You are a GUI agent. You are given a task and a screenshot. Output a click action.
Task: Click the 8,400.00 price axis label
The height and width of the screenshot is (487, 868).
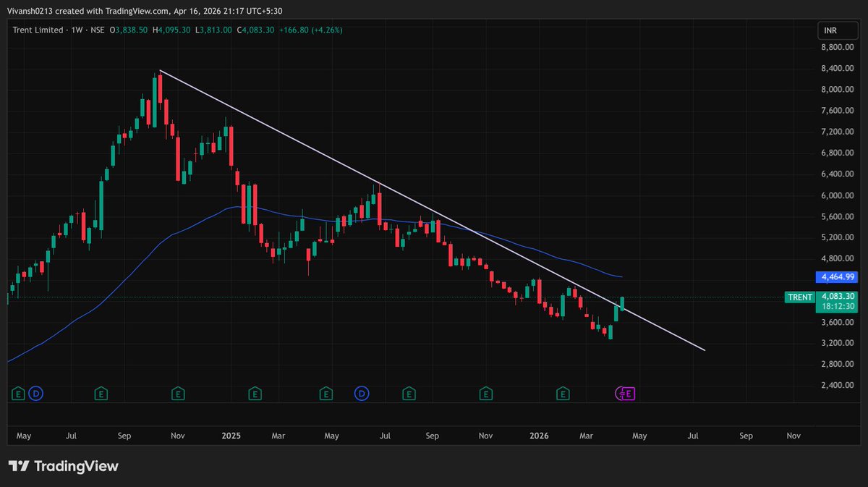tap(838, 69)
